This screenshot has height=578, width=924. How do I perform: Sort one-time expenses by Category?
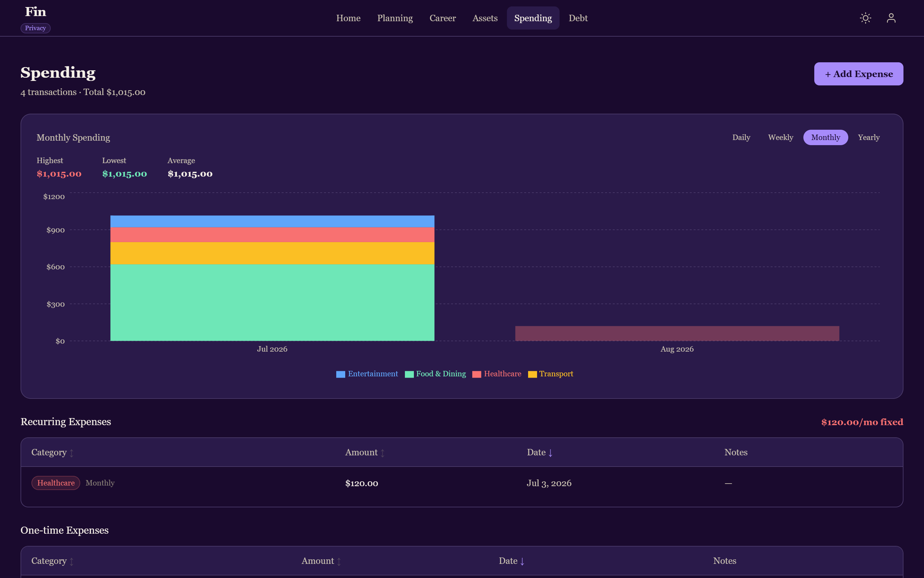click(x=52, y=561)
